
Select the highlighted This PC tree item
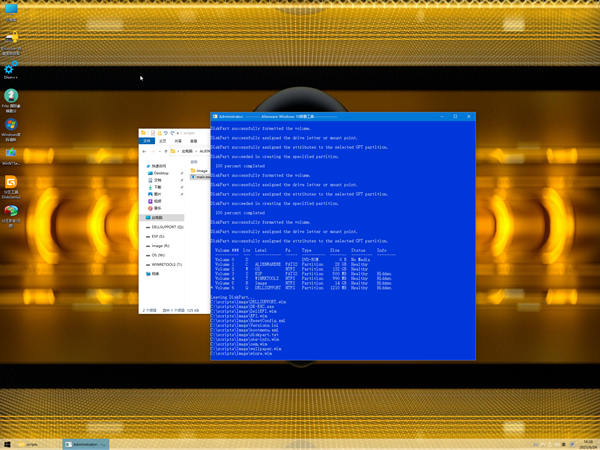(162, 217)
